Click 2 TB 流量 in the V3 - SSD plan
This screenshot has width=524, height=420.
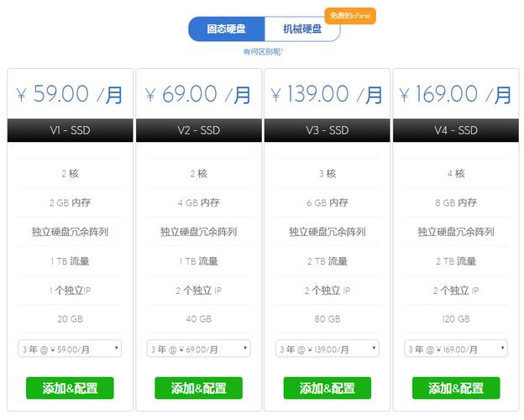327,261
